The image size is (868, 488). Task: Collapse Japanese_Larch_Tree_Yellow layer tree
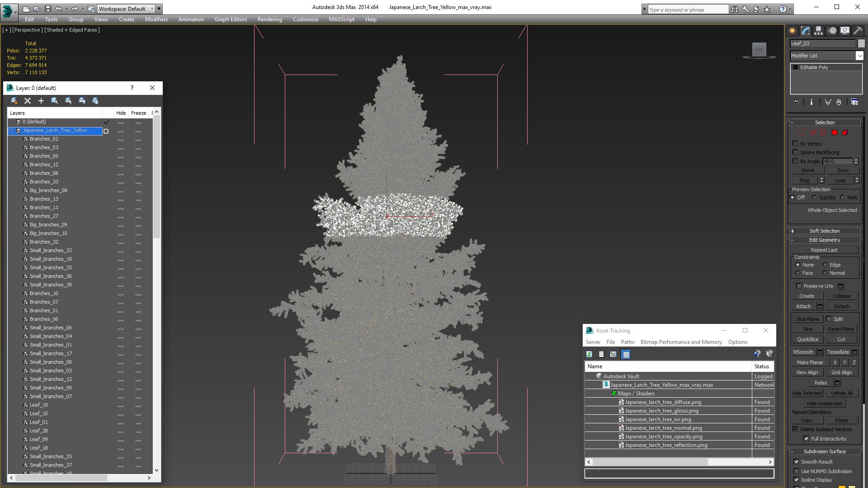click(x=11, y=131)
